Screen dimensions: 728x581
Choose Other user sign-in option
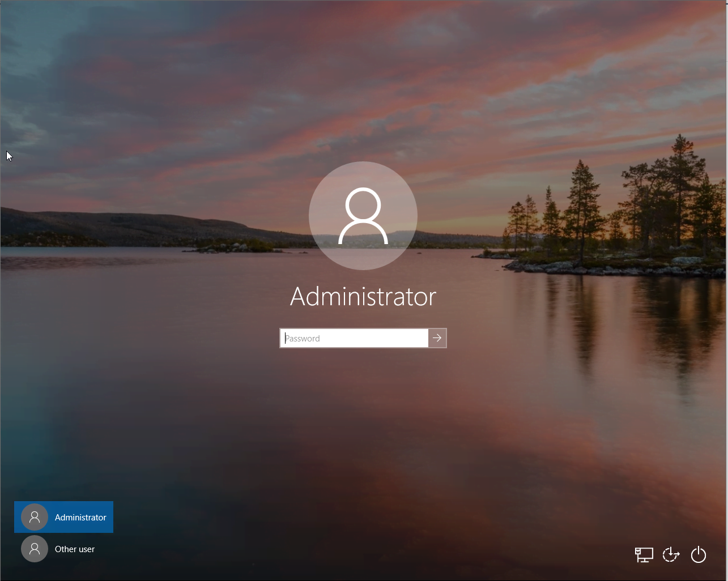(x=63, y=549)
